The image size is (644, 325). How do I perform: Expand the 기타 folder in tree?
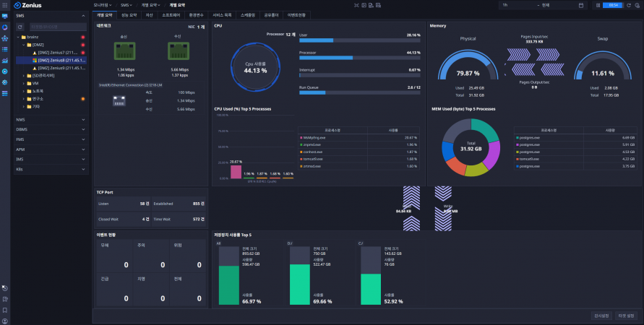[x=23, y=107]
